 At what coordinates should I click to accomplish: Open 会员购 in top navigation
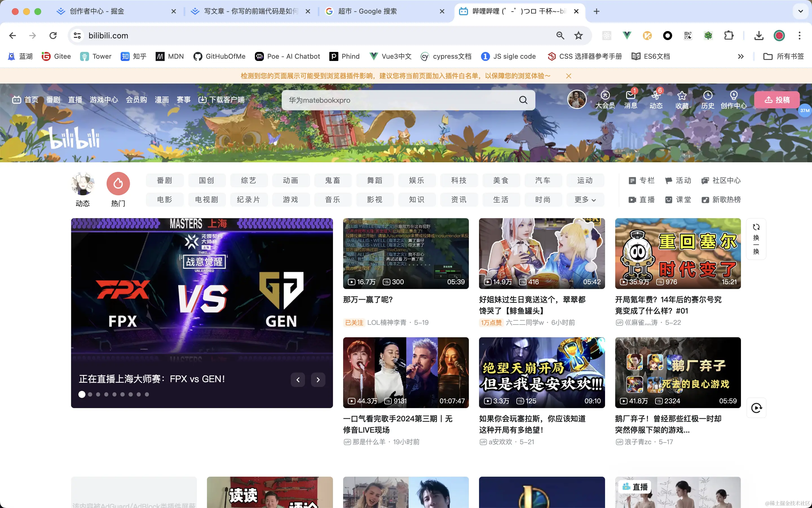pyautogui.click(x=136, y=100)
